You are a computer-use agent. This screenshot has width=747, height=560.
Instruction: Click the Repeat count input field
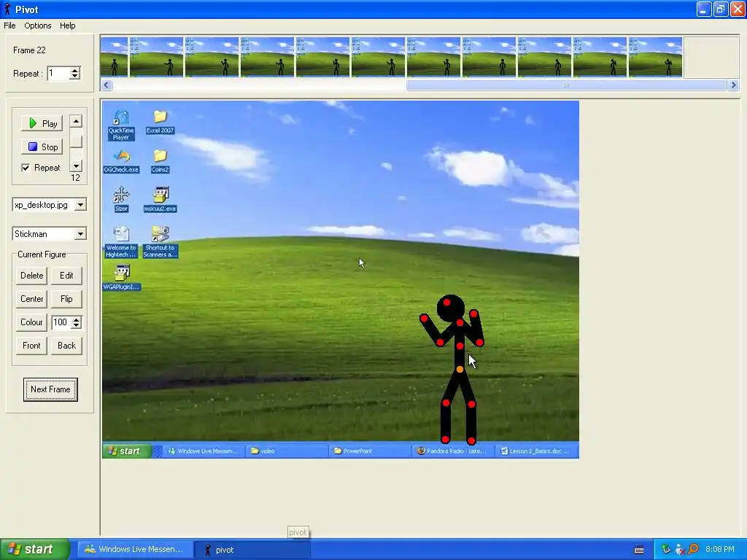pos(58,74)
